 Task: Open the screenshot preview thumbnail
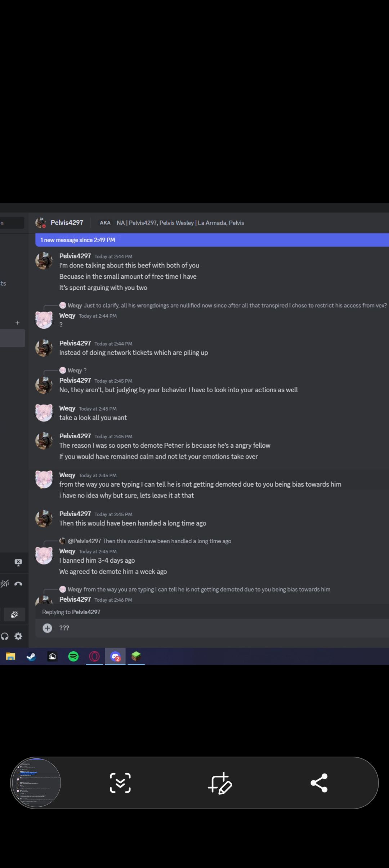(x=36, y=783)
